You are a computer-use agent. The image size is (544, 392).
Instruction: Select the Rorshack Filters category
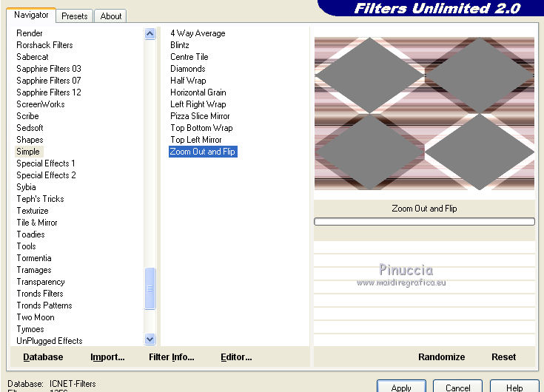pos(44,45)
